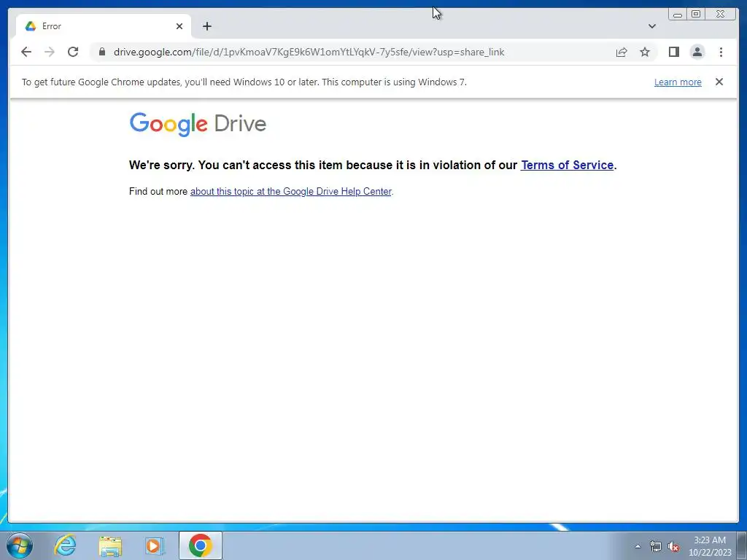The image size is (747, 560).
Task: Click the forward navigation arrow
Action: click(x=50, y=52)
